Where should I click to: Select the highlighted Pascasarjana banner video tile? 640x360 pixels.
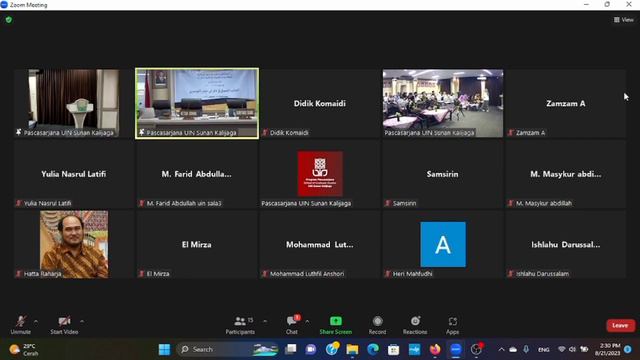coord(197,103)
